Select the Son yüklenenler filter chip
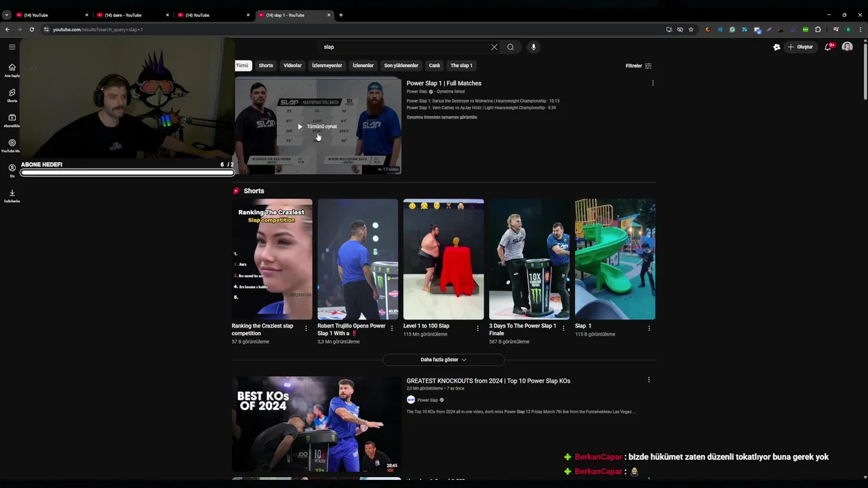Viewport: 868px width, 488px height. point(401,66)
